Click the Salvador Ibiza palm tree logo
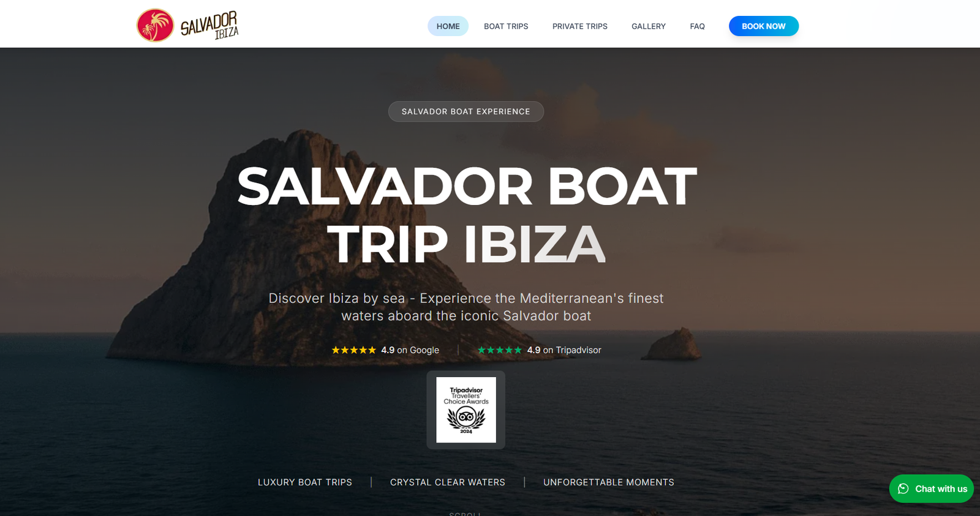Image resolution: width=980 pixels, height=516 pixels. 155,25
